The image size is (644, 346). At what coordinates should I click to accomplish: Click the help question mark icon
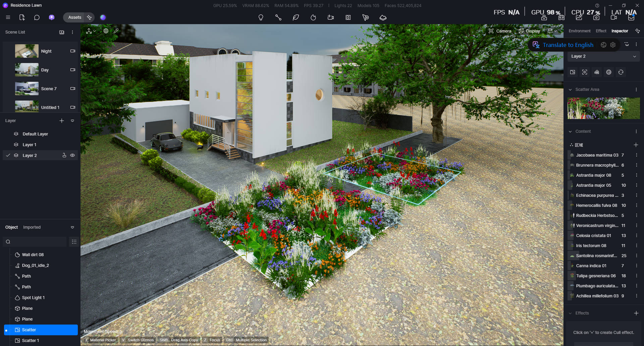[597, 5]
